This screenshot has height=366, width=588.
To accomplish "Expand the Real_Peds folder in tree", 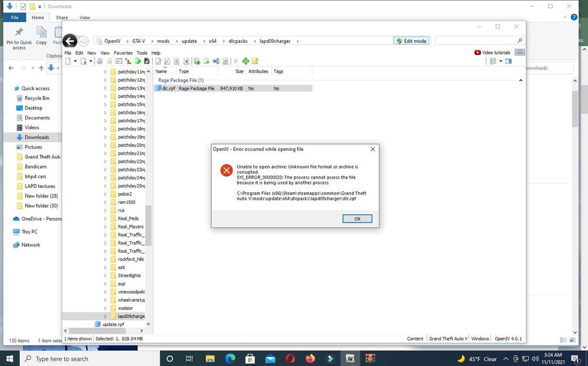I will click(105, 219).
